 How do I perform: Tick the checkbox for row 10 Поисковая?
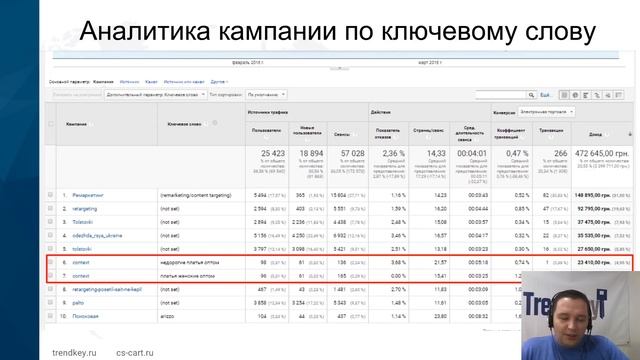[51, 316]
